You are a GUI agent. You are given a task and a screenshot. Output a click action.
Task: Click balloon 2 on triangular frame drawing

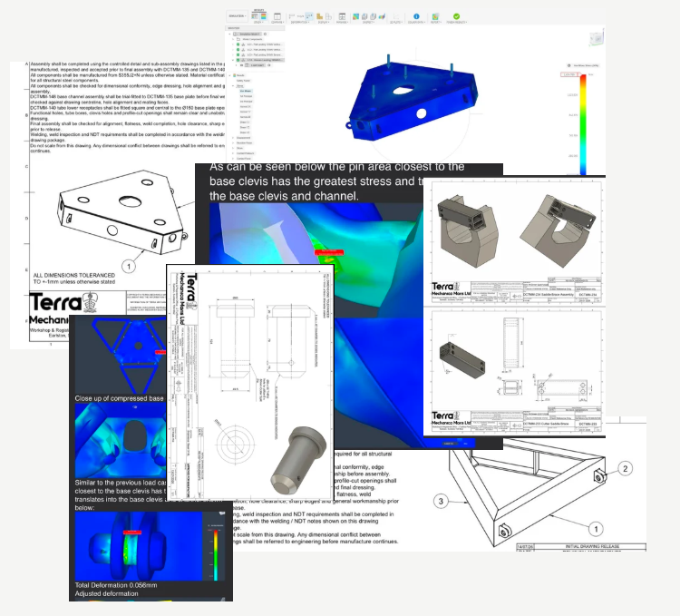[625, 468]
